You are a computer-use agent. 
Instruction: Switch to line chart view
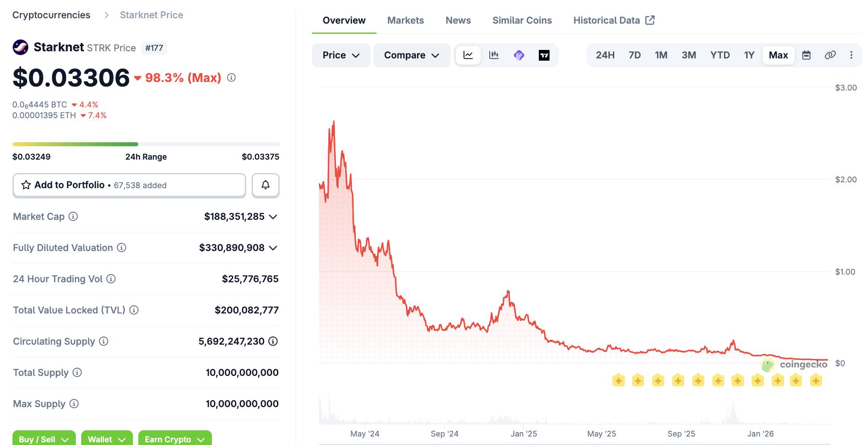(468, 55)
